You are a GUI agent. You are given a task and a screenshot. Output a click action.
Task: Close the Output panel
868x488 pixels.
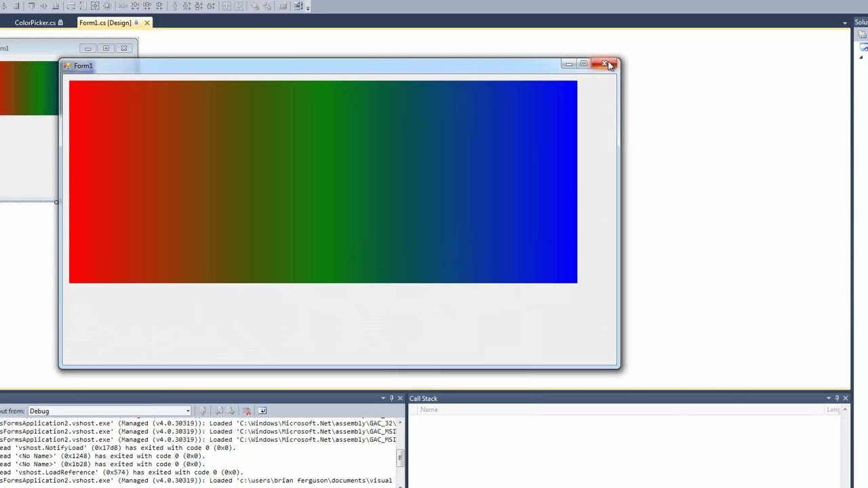click(400, 398)
